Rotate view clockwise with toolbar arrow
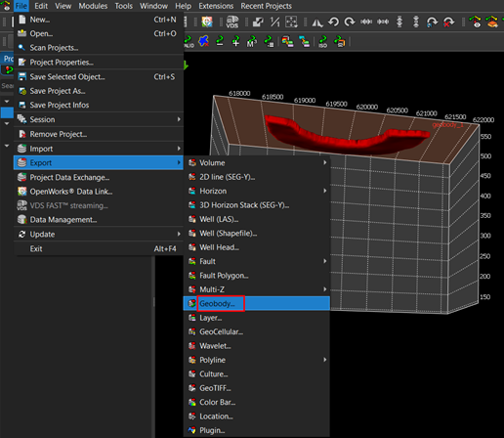 coord(350,22)
